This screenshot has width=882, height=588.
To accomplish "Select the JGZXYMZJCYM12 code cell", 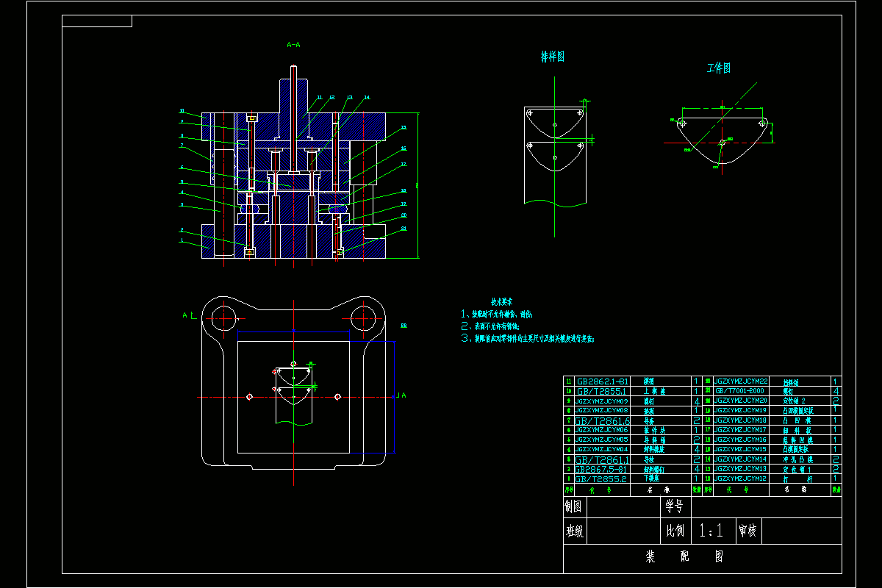I will click(x=740, y=478).
